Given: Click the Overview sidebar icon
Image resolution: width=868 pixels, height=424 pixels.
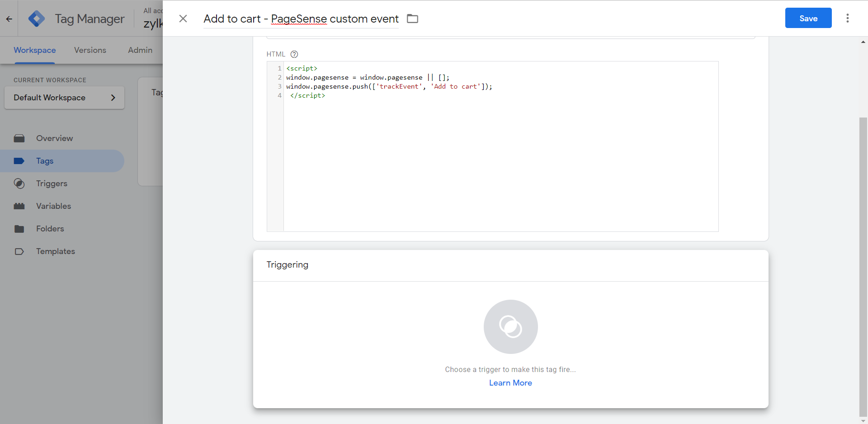Looking at the screenshot, I should pos(19,138).
